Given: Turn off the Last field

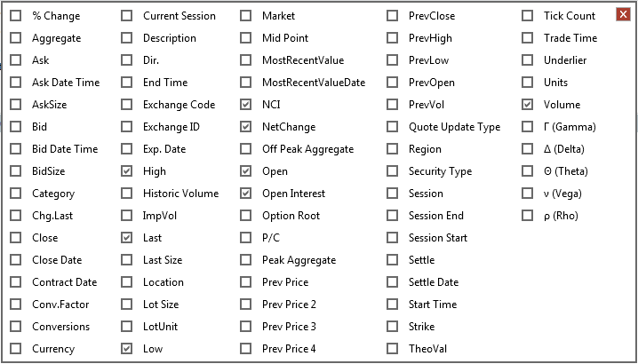Looking at the screenshot, I should point(126,238).
